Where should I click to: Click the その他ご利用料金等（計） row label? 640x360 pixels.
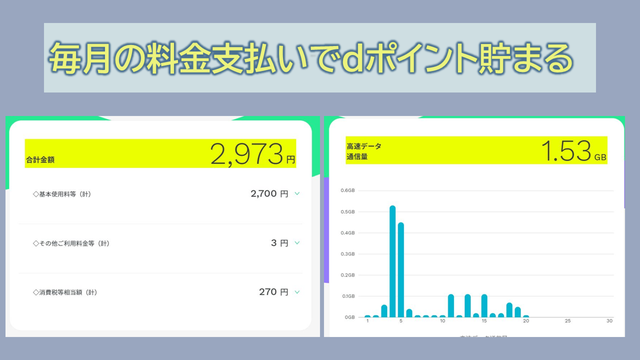point(71,243)
